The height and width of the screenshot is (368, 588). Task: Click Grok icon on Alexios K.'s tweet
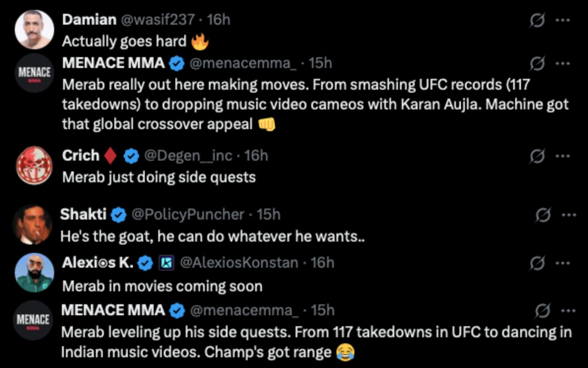pyautogui.click(x=537, y=263)
